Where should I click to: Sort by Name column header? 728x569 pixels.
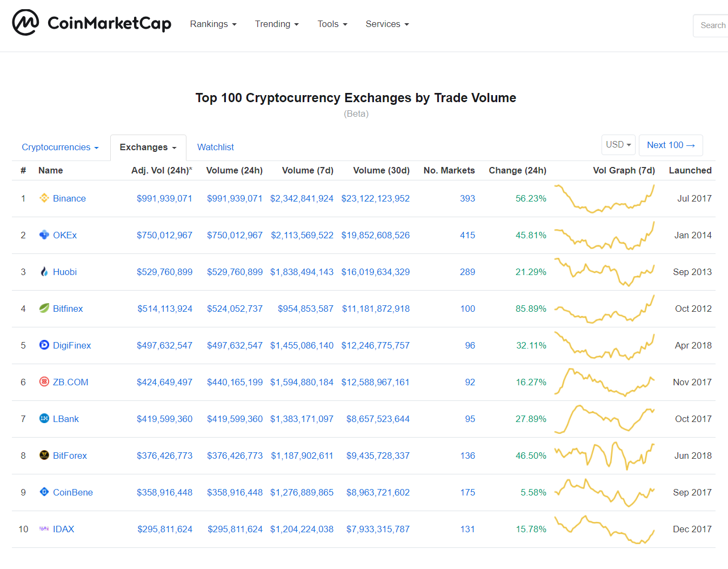click(51, 170)
